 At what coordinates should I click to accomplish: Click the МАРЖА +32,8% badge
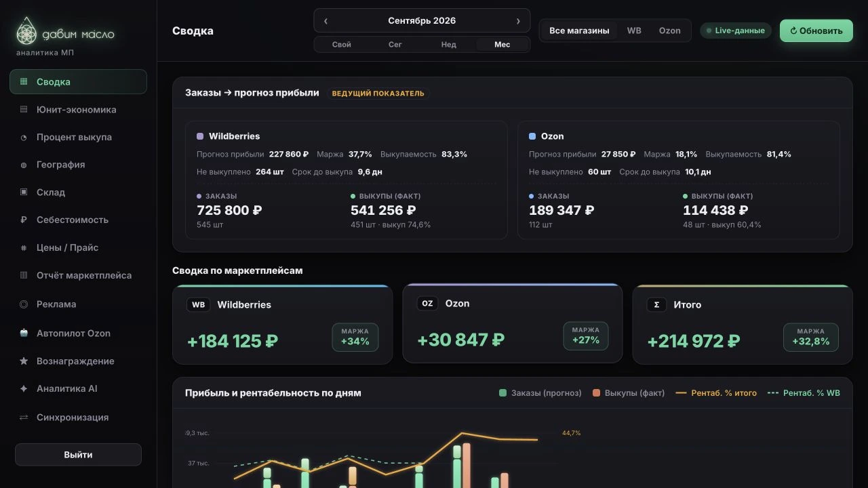point(811,338)
